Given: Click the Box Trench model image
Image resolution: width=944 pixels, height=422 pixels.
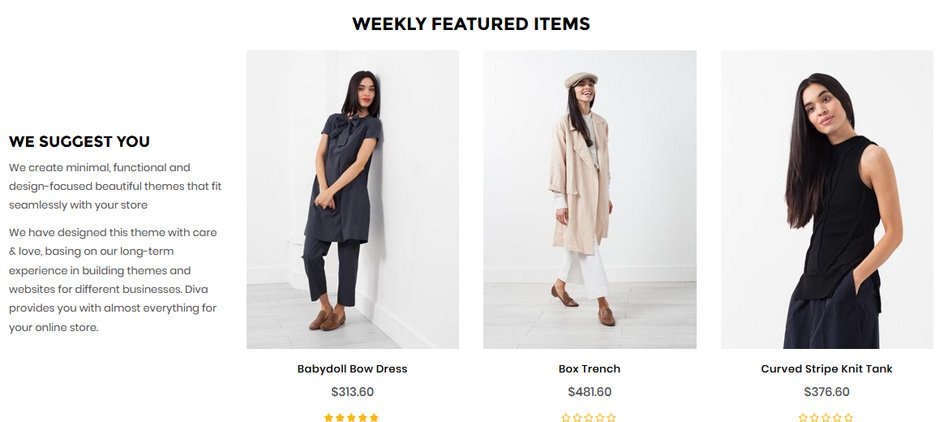Looking at the screenshot, I should pos(589,200).
